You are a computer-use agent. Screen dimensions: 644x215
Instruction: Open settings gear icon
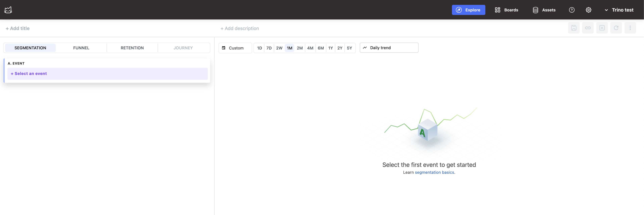tap(588, 10)
